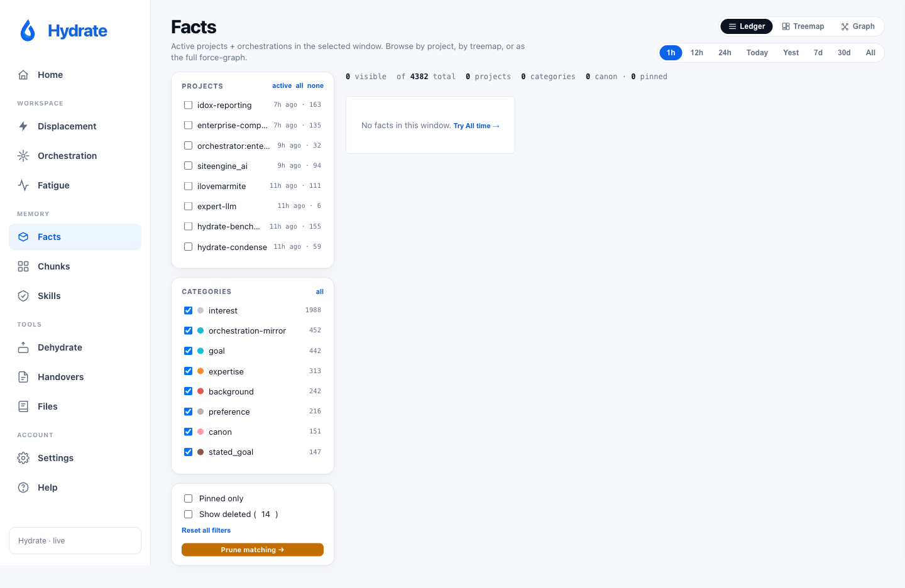The width and height of the screenshot is (905, 588).
Task: Click the all link in Categories
Action: pyautogui.click(x=320, y=291)
